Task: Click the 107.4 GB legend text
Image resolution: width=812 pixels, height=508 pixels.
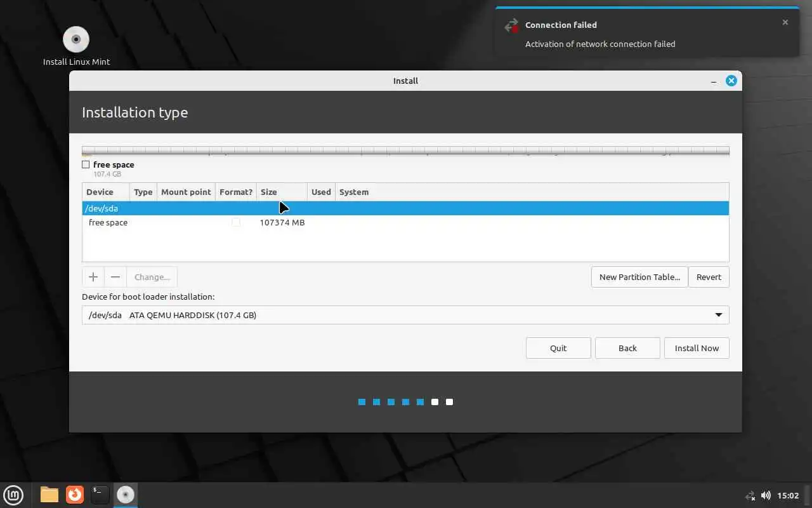Action: [x=107, y=174]
